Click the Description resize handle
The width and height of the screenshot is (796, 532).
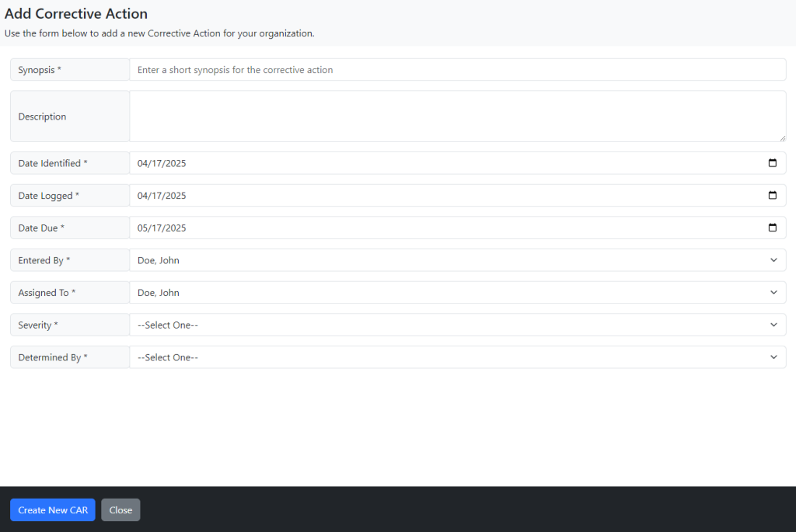(x=782, y=138)
